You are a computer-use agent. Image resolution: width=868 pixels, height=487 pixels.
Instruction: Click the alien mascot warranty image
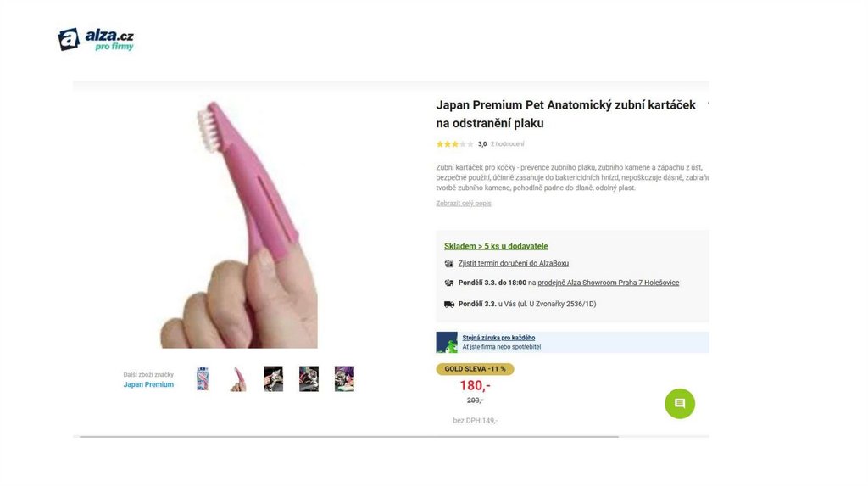tap(447, 343)
